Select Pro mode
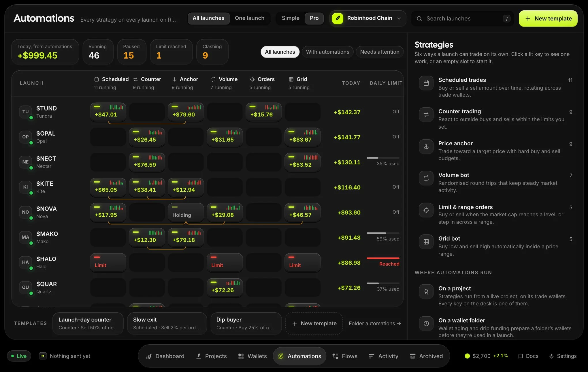The image size is (588, 372). [314, 18]
